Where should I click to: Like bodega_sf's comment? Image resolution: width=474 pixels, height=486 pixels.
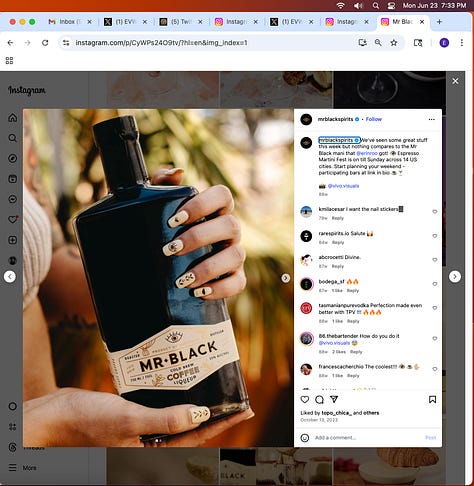pos(435,284)
